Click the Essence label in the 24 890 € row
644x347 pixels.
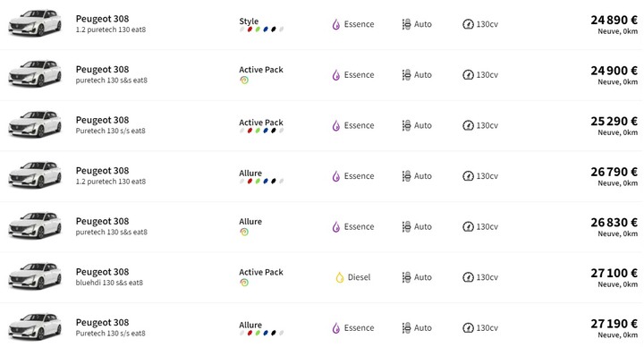359,24
